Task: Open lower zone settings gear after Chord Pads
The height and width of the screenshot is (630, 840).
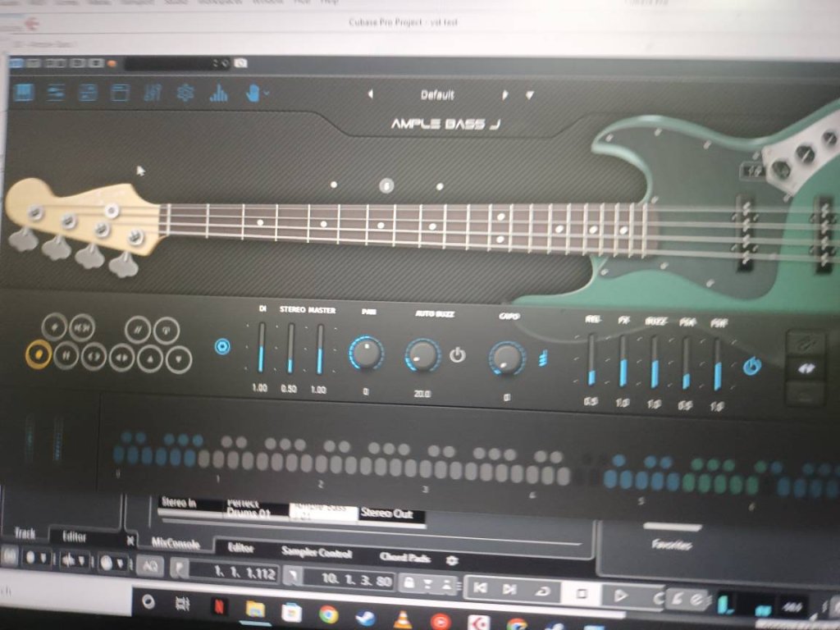Action: 452,560
